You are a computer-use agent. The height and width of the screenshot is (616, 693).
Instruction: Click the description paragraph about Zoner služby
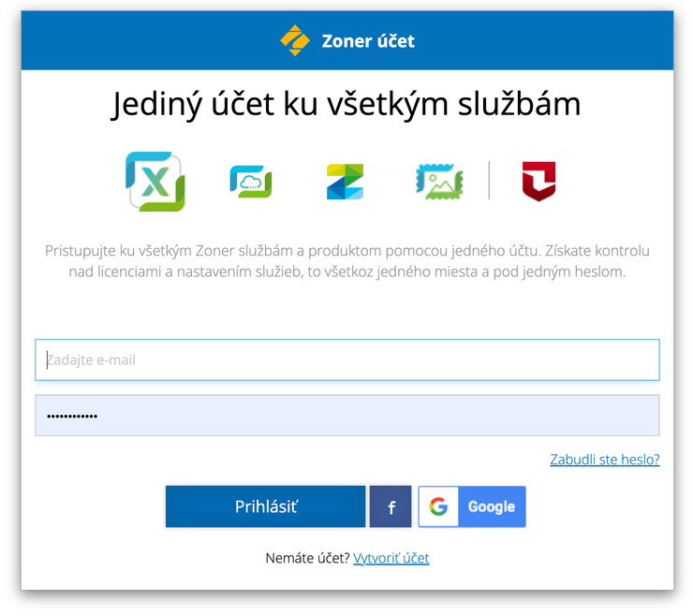click(x=347, y=261)
